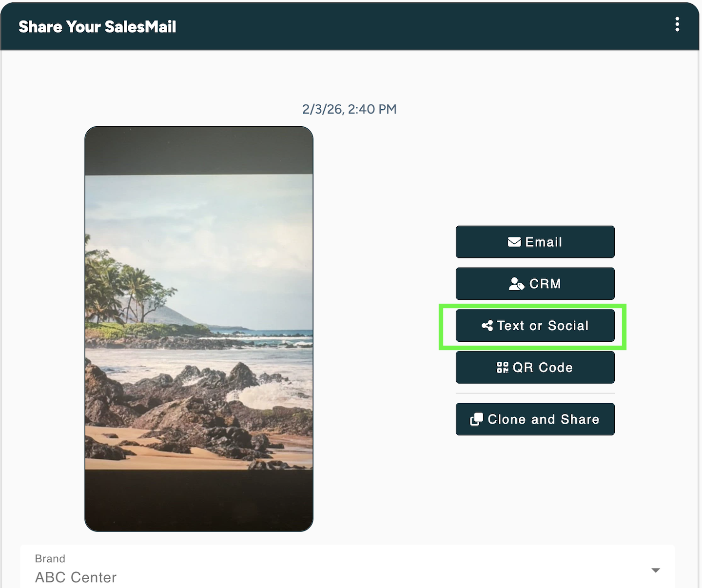Click the Share Your SalesMail title
Viewport: 702px width, 588px height.
(97, 27)
